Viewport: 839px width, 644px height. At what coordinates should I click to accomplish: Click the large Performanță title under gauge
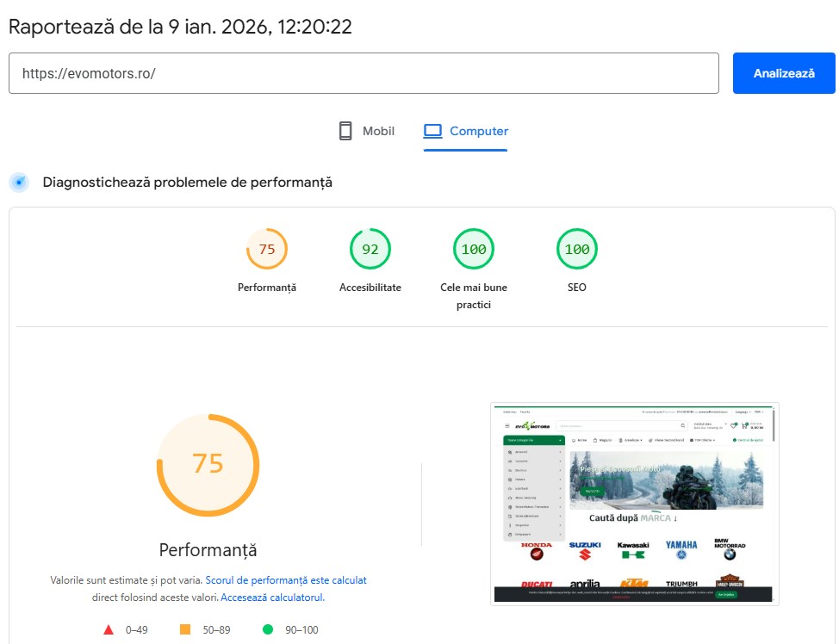click(x=208, y=550)
